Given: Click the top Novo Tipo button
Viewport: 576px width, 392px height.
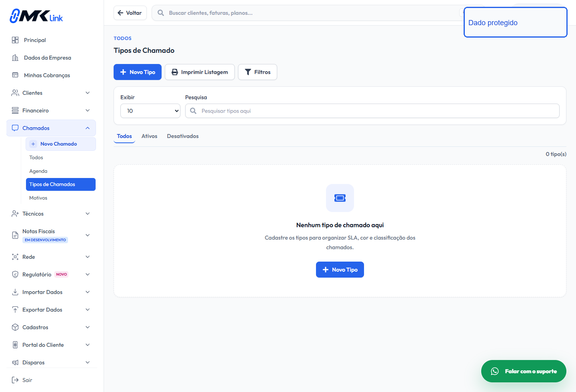Looking at the screenshot, I should point(138,72).
